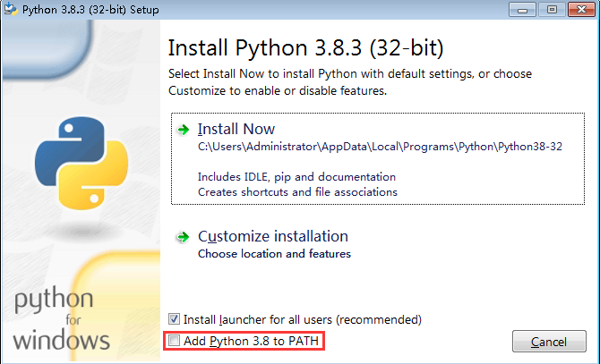600x364 pixels.
Task: Start installation with the Install Now label
Action: click(236, 129)
